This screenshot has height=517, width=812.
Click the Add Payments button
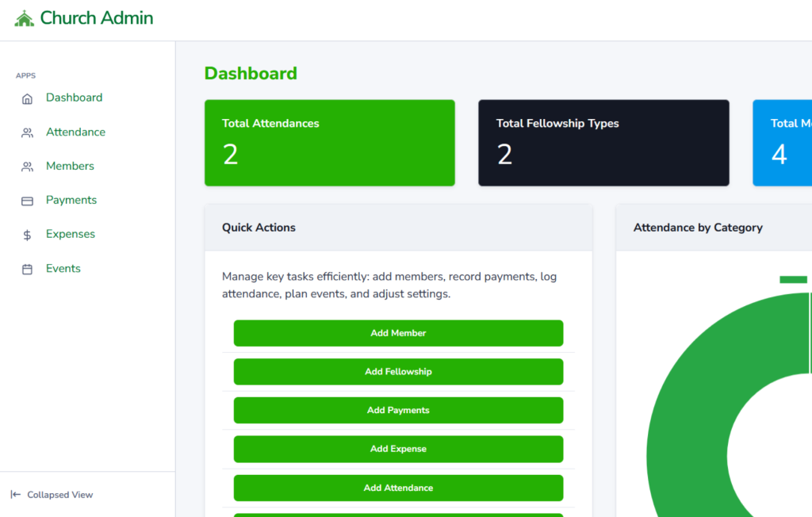398,410
